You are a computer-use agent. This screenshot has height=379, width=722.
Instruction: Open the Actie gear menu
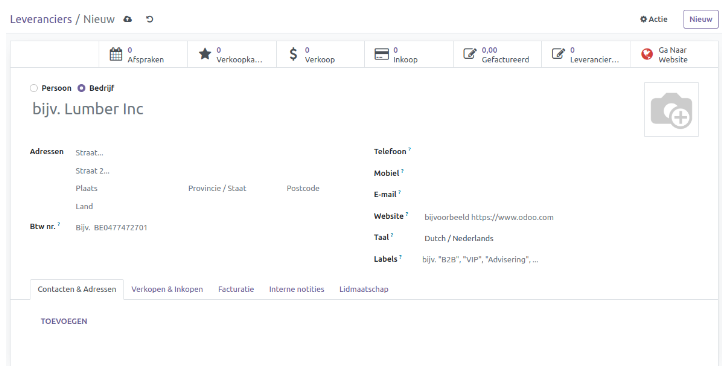(653, 19)
